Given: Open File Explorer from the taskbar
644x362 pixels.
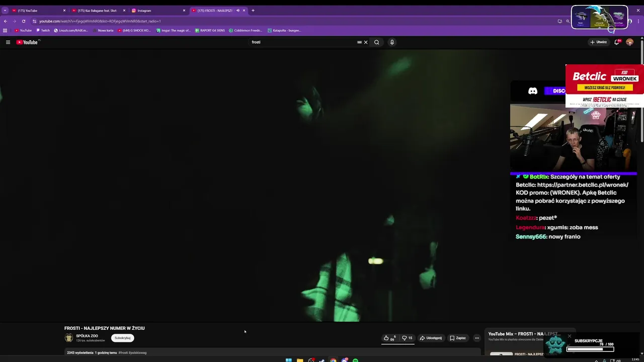Looking at the screenshot, I should 300,360.
